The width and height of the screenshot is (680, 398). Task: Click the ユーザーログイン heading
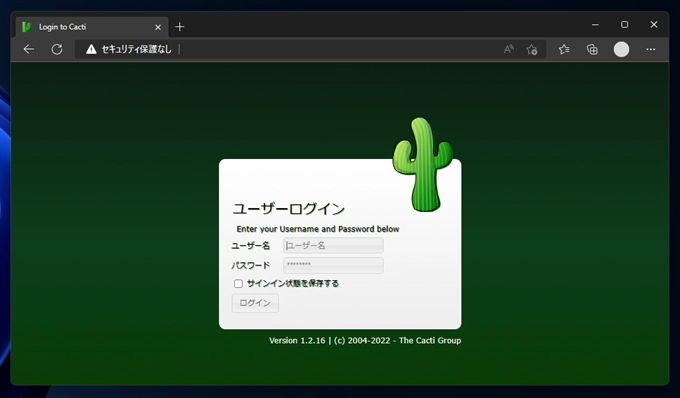(289, 209)
